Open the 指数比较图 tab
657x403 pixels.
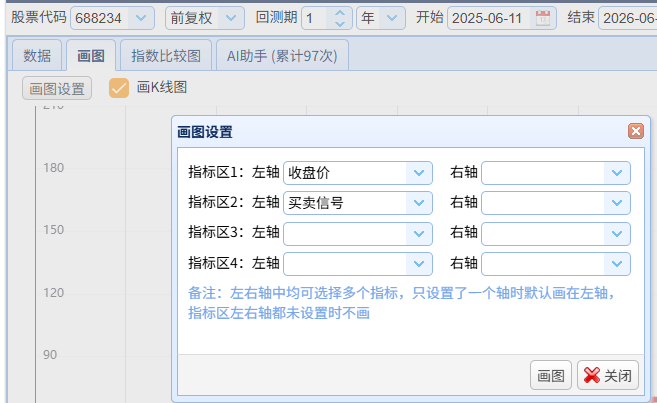(166, 55)
